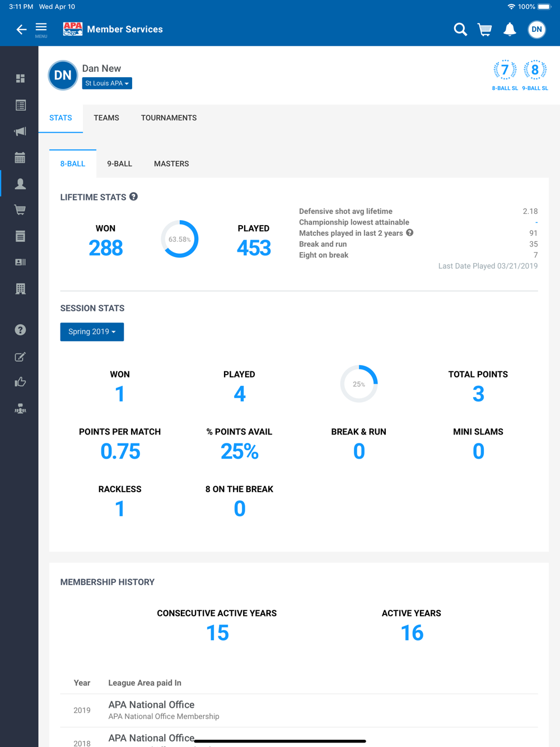Click the thumbs-up icon in sidebar
Image resolution: width=560 pixels, height=747 pixels.
click(20, 382)
